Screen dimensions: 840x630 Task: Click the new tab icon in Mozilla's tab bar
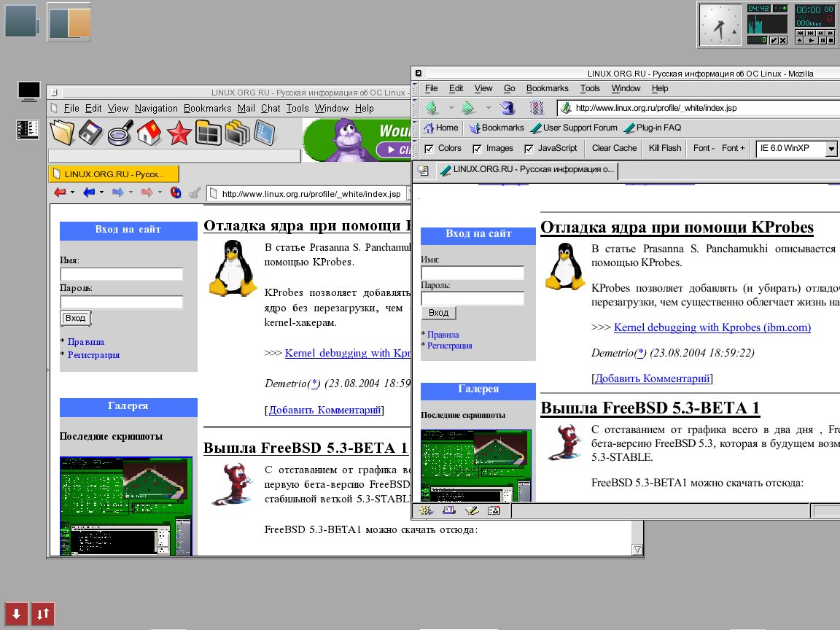click(422, 171)
